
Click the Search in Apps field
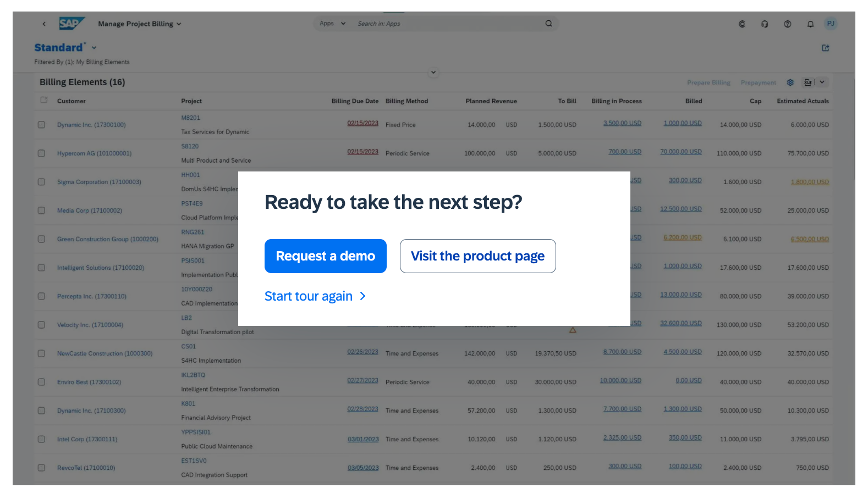446,24
